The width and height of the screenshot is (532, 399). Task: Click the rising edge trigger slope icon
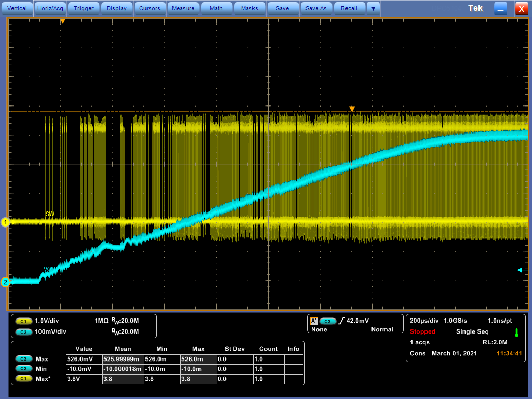click(x=341, y=321)
